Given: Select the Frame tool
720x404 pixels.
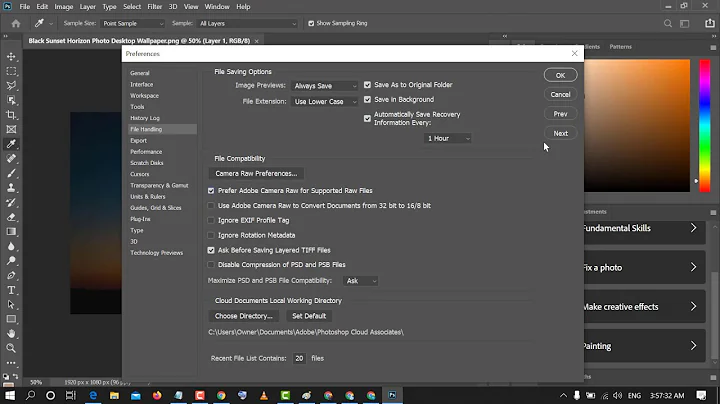Looking at the screenshot, I should coord(11,129).
